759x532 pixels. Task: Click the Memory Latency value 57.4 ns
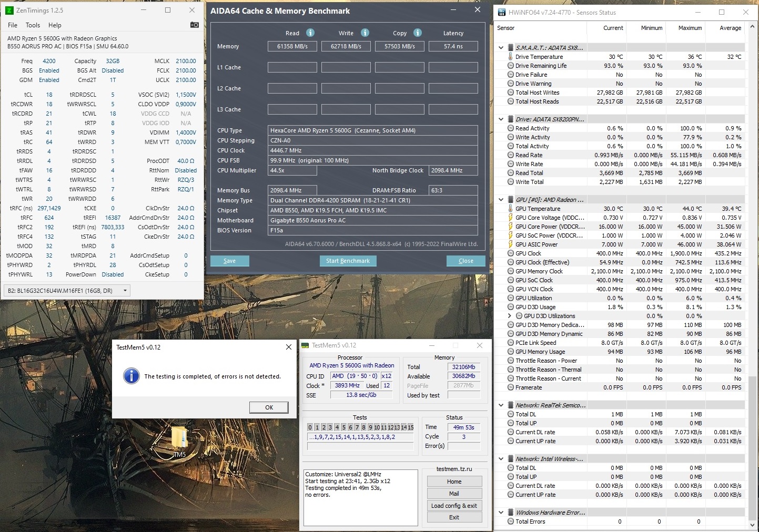click(453, 46)
